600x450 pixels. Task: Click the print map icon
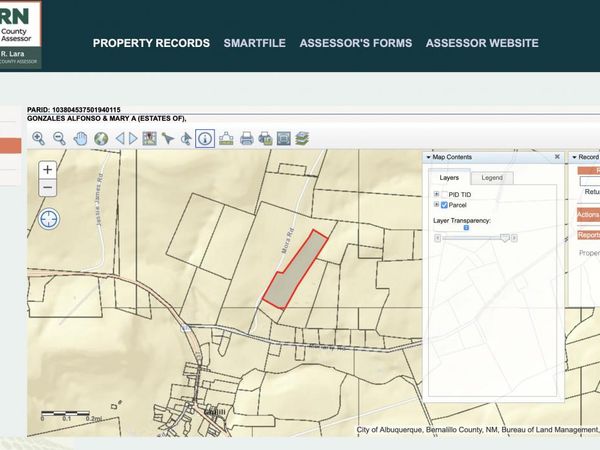click(x=245, y=139)
